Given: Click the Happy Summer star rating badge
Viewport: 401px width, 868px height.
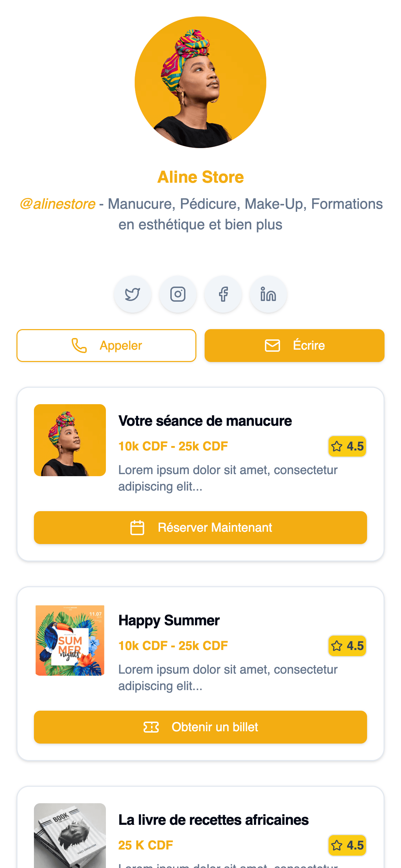Looking at the screenshot, I should click(347, 646).
